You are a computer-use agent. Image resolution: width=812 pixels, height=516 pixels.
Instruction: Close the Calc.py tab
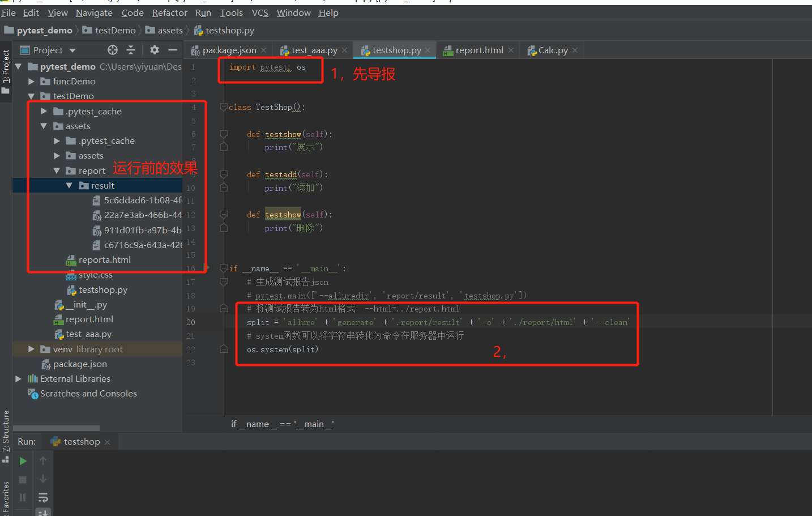pos(575,50)
